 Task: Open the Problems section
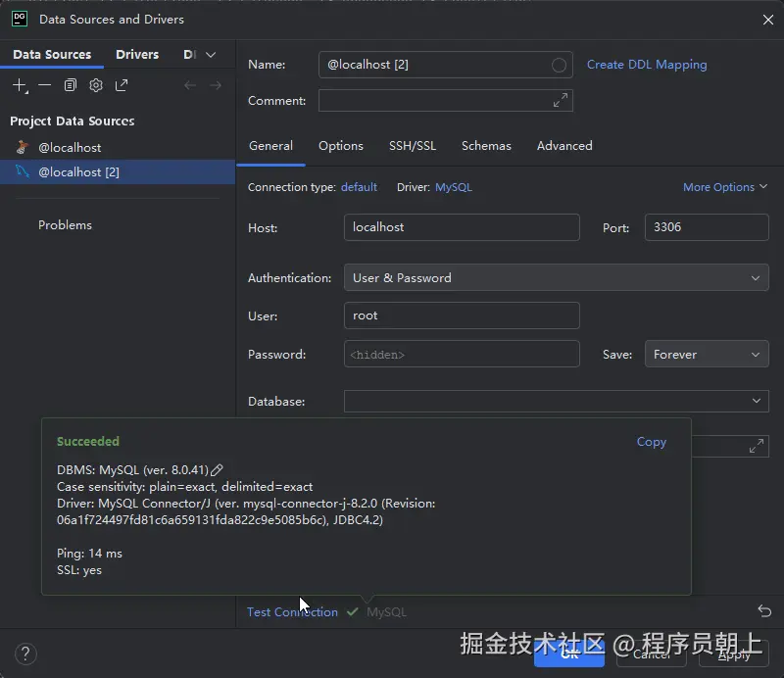[65, 225]
